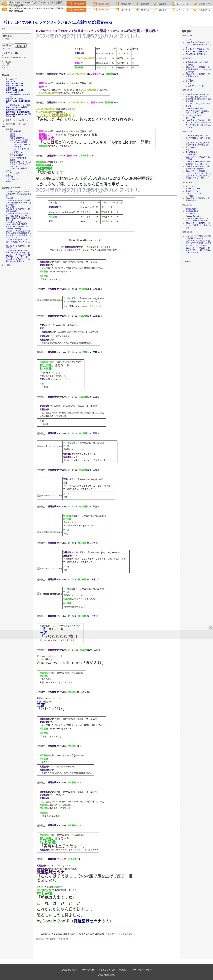This screenshot has height=980, width=213.
Task: Open テストボックス menu link
Action: (x=12, y=180)
